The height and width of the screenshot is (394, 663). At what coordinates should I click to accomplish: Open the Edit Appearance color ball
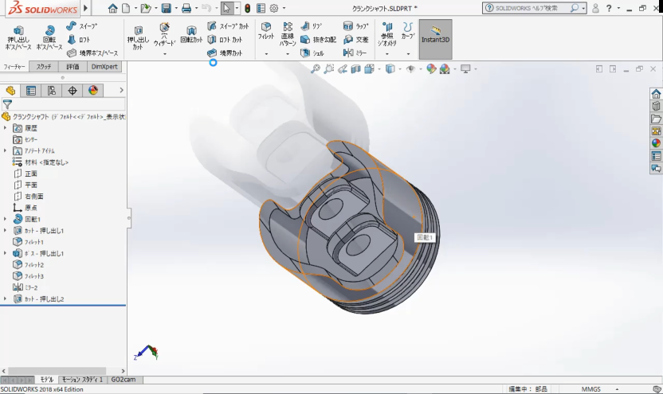tap(431, 69)
